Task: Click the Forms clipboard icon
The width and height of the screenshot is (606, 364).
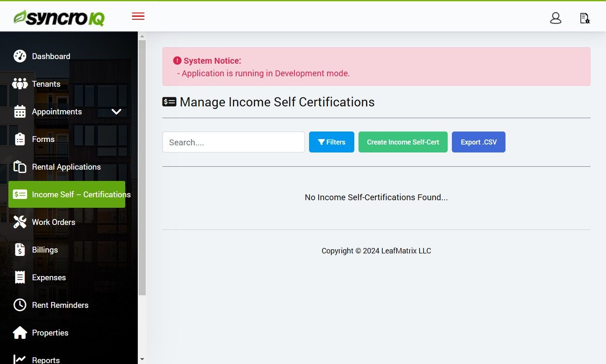Action: tap(20, 139)
